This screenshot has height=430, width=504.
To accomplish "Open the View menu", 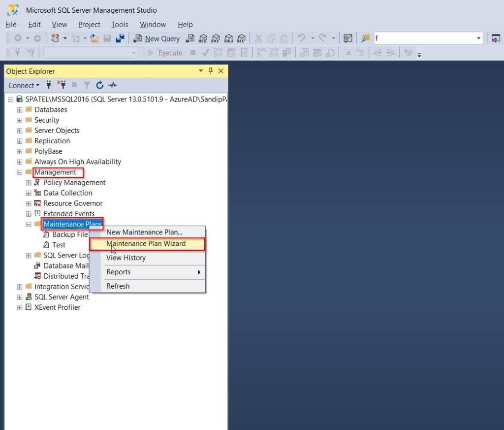I will (60, 25).
